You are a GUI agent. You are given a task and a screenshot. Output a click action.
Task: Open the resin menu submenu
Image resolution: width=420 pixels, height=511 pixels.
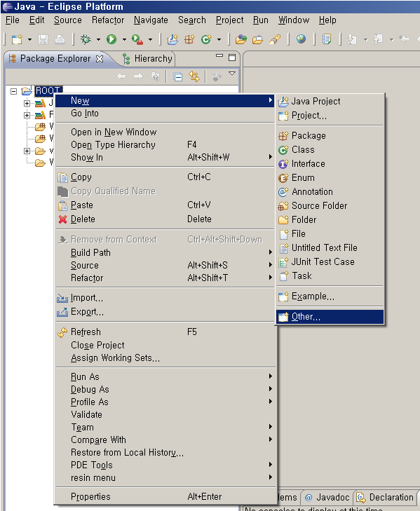point(165,478)
